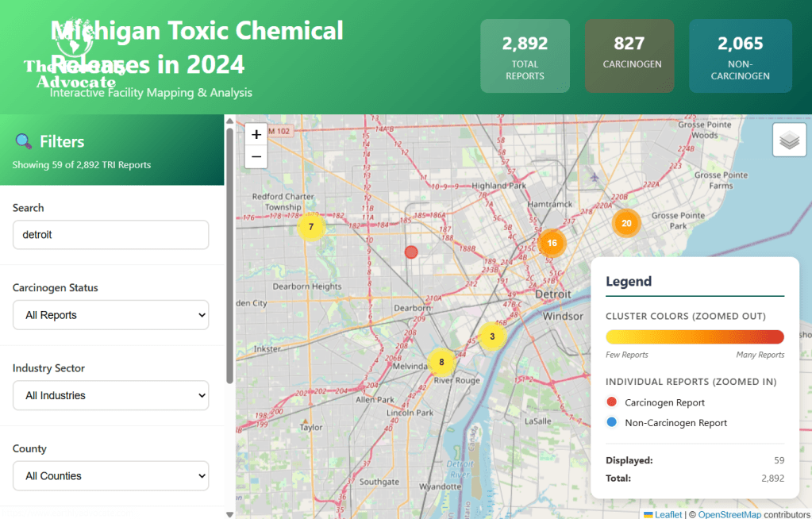Zoom in on the map

[x=256, y=135]
